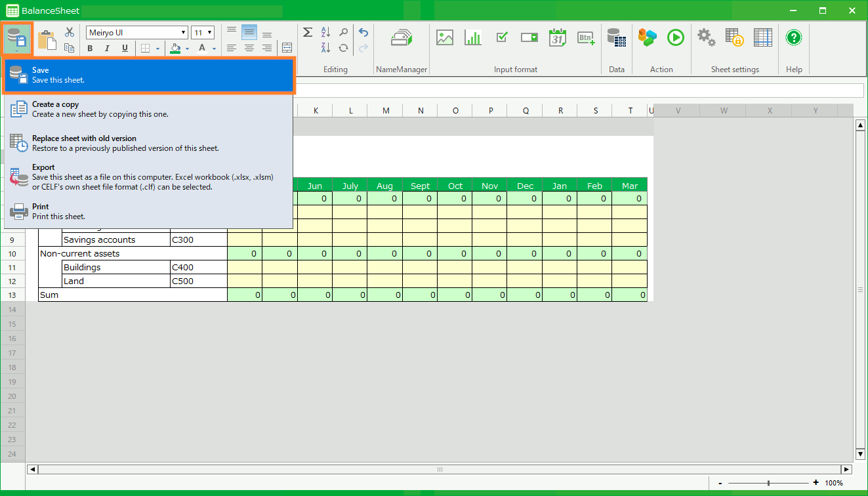Toggle underline formatting
Screen dimensions: 868x496
pyautogui.click(x=125, y=49)
